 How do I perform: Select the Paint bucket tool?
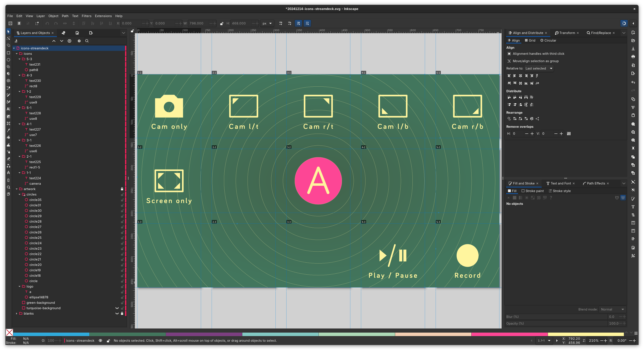click(x=8, y=137)
